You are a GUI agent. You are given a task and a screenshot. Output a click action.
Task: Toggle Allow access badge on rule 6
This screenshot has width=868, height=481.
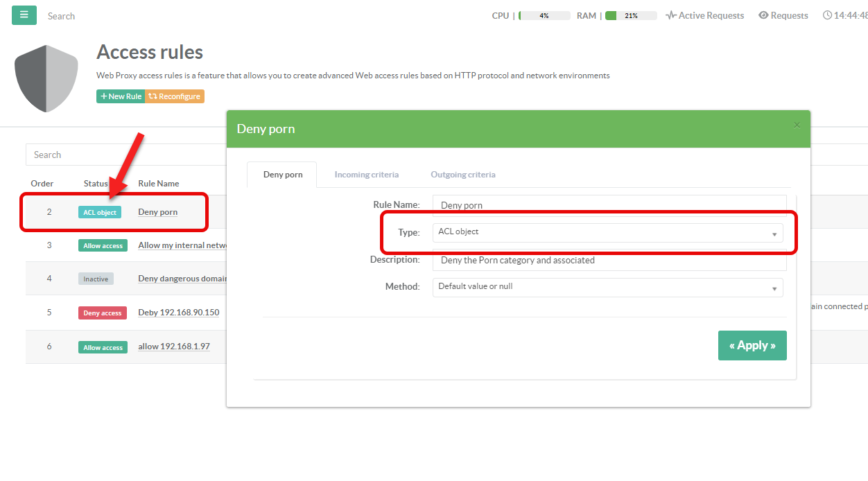click(x=103, y=348)
